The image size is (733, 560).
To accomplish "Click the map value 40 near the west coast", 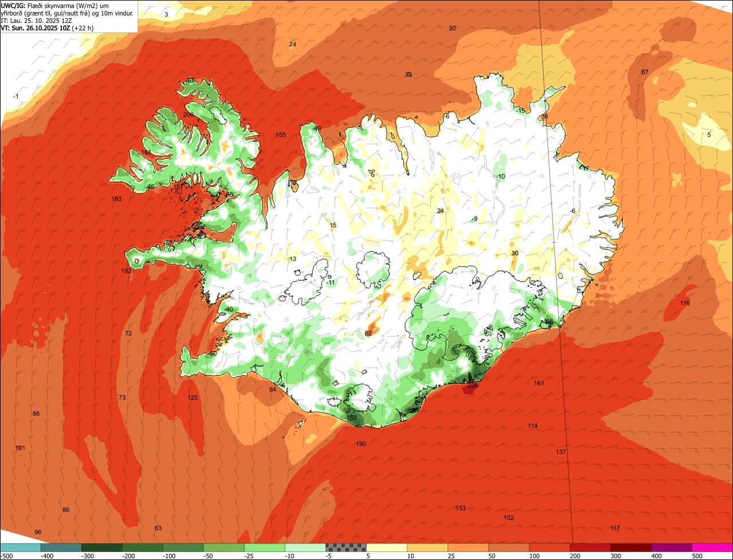I will pos(229,309).
